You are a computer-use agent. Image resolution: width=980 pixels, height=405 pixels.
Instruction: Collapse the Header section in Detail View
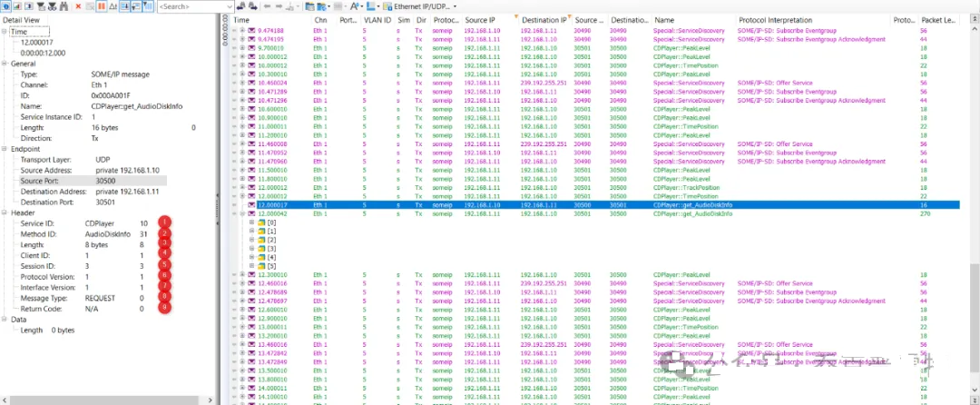point(5,212)
